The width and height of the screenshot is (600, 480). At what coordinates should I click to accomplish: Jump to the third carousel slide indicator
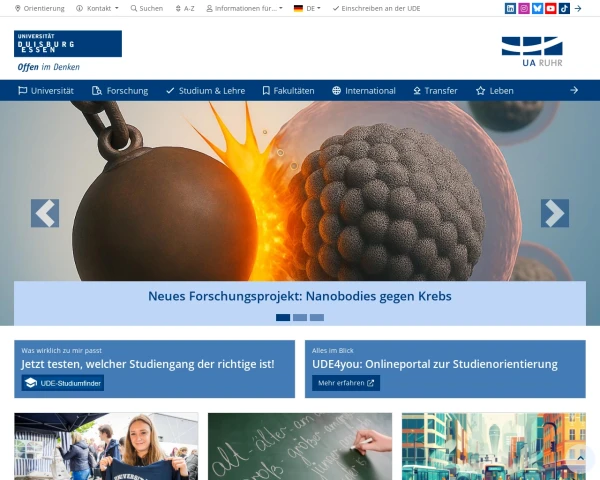[316, 317]
